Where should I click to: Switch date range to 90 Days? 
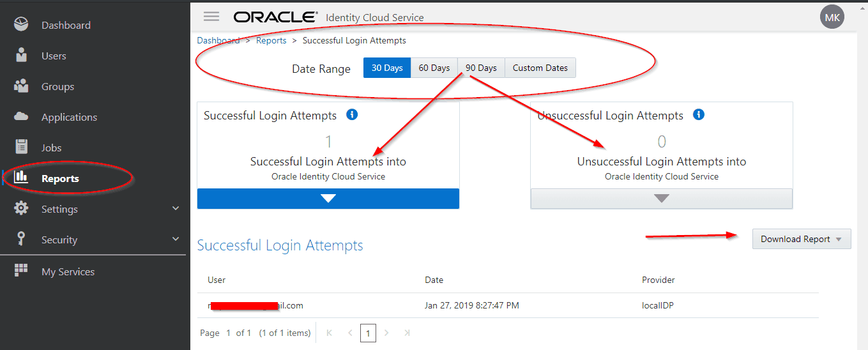coord(481,68)
